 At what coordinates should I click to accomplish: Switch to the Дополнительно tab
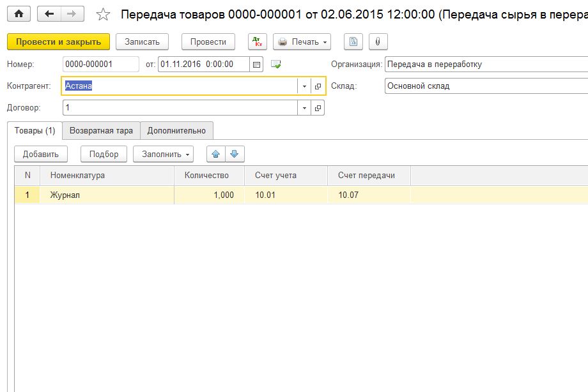tap(176, 130)
